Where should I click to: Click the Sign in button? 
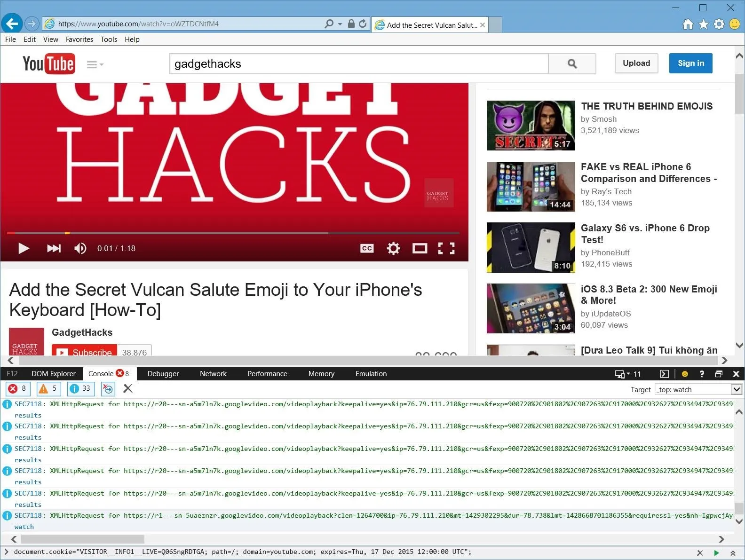(x=690, y=63)
